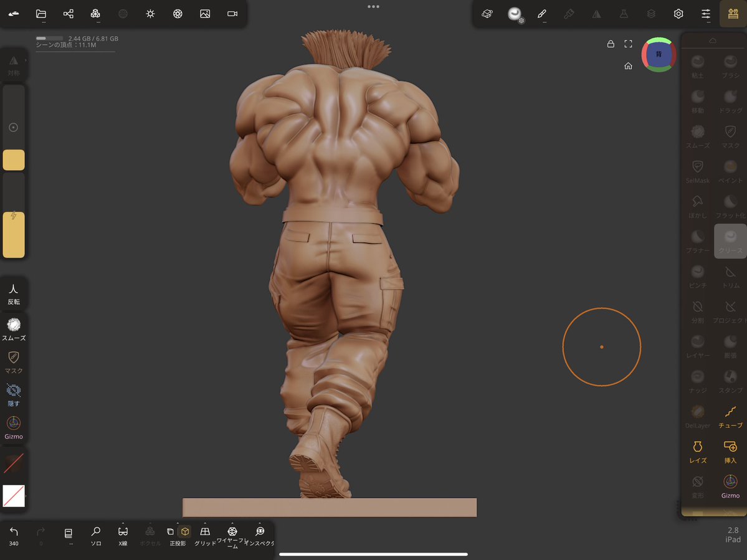747x560 pixels.
Task: Toggle X線 x-ray view
Action: click(123, 536)
